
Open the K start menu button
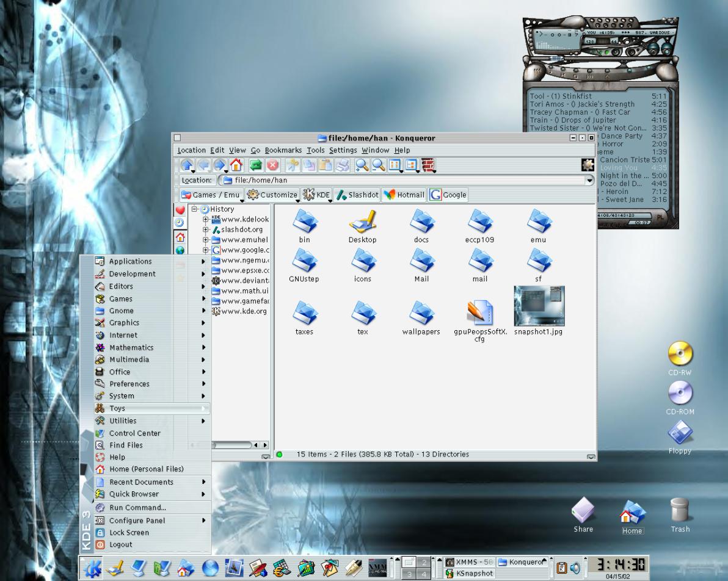tap(93, 568)
